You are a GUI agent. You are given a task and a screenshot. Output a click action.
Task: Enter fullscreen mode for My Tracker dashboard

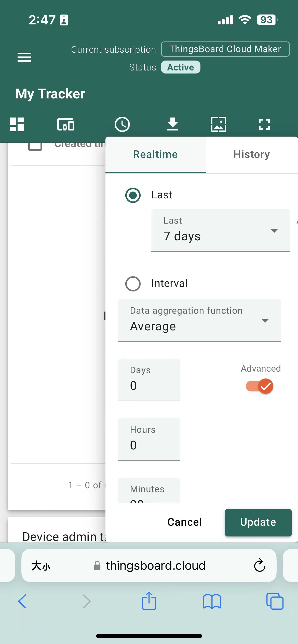(x=264, y=125)
